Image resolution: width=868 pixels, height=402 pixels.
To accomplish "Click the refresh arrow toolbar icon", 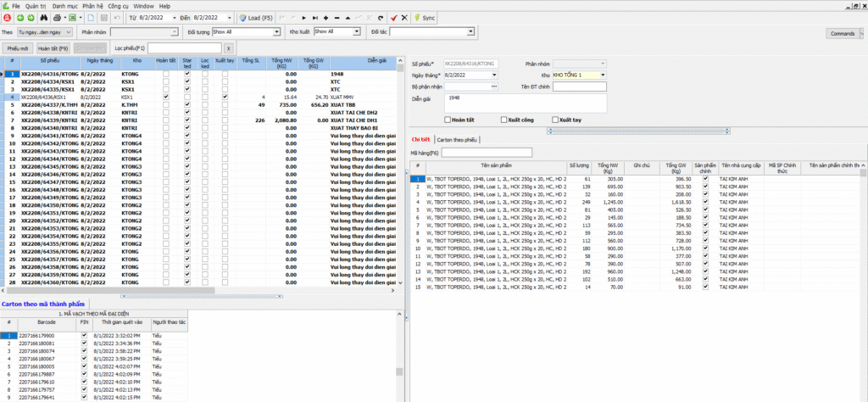I will click(381, 17).
